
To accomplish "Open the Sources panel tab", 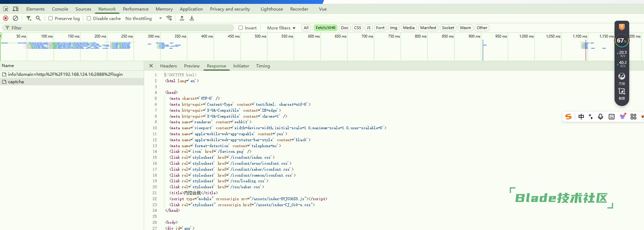I will [83, 9].
